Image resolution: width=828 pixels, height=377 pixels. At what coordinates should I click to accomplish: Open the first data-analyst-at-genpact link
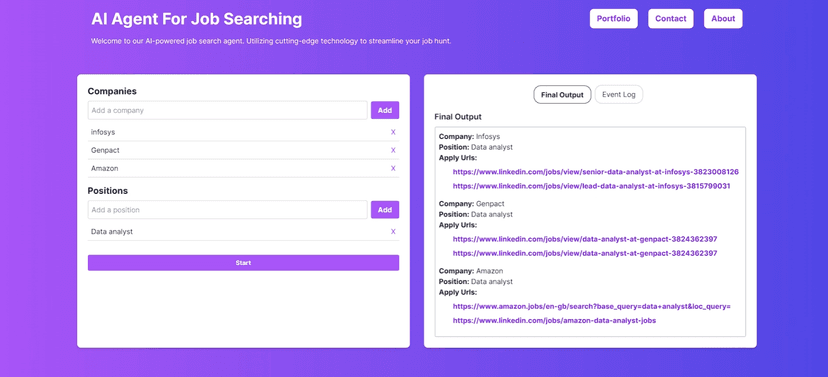click(x=585, y=239)
